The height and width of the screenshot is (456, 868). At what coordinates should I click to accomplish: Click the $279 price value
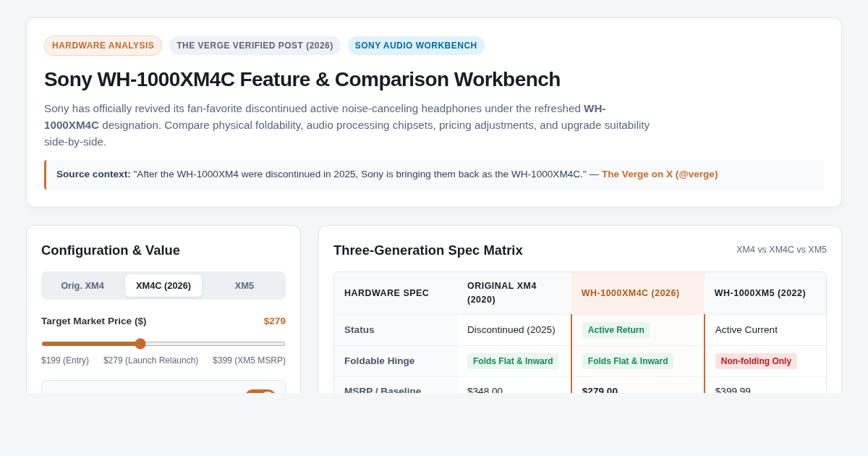(275, 321)
